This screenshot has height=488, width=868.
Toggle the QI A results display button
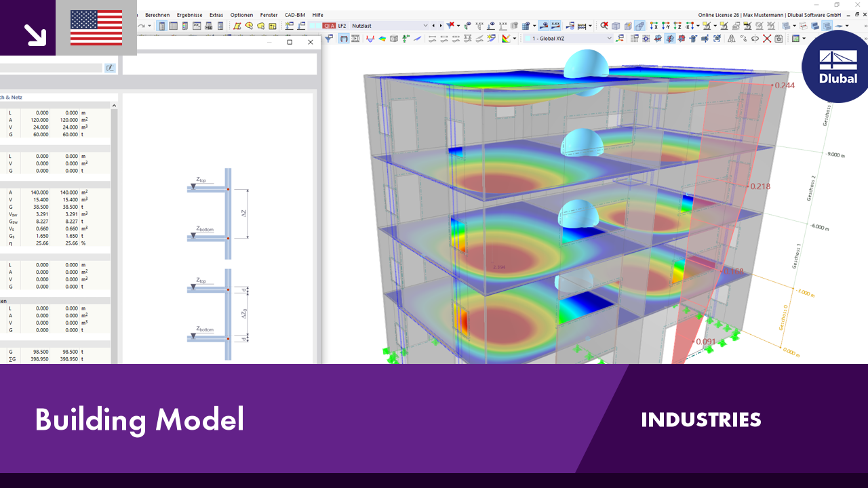[330, 26]
